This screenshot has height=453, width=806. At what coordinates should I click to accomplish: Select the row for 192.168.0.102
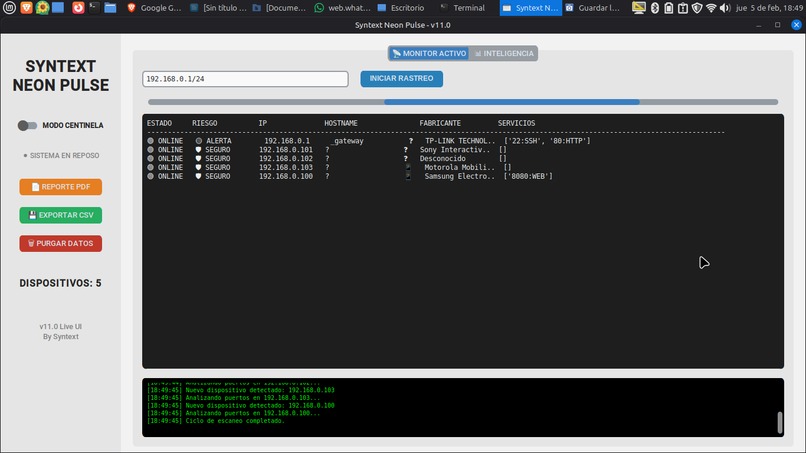pos(326,158)
